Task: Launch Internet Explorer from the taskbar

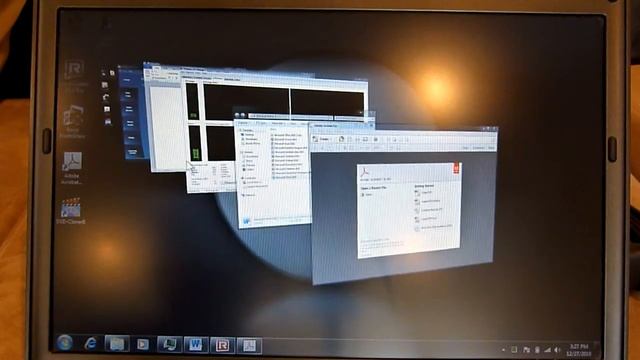Action: [90, 344]
